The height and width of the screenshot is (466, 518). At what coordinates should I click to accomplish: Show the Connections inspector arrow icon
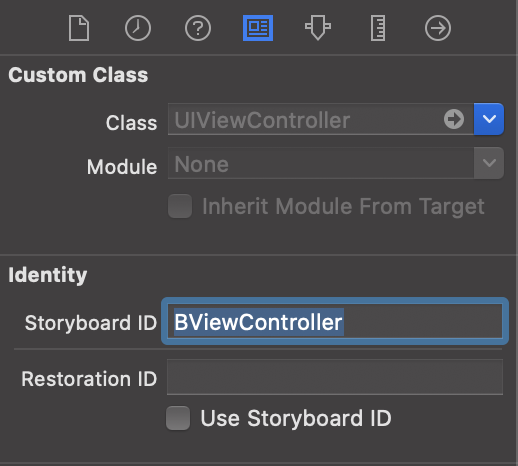pyautogui.click(x=438, y=28)
